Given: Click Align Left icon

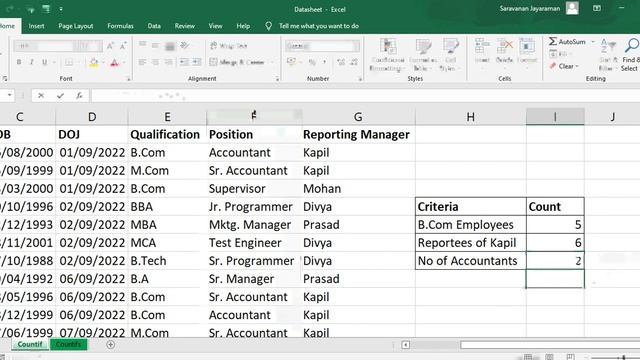Looking at the screenshot, I should [x=142, y=62].
